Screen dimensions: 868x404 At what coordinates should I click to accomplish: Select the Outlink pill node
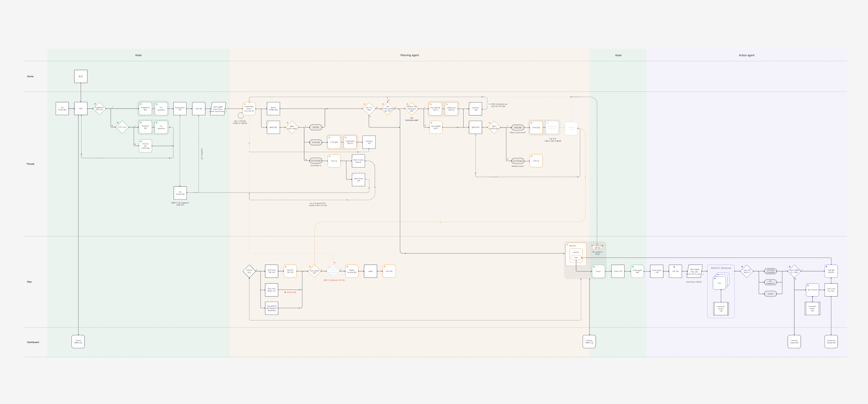click(x=770, y=294)
